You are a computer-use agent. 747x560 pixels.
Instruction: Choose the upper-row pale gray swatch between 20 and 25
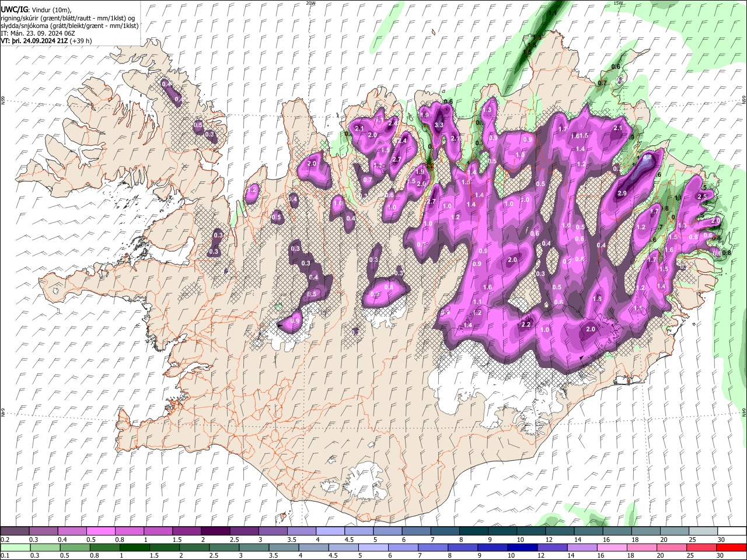675,531
